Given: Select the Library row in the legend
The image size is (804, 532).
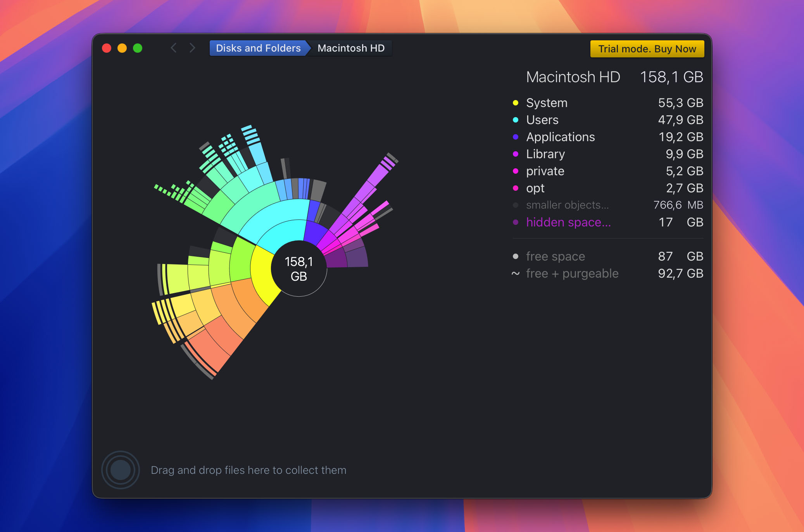Looking at the screenshot, I should point(545,154).
